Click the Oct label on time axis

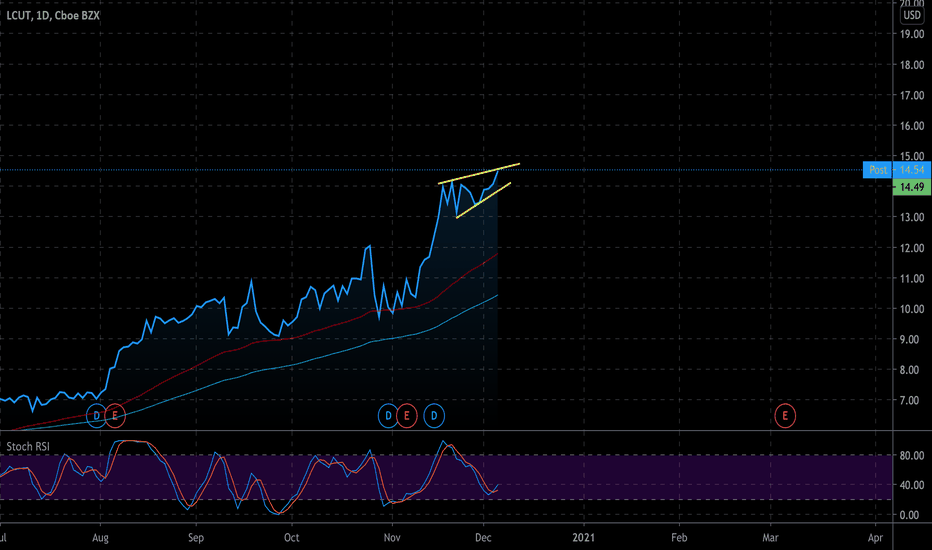click(x=291, y=538)
